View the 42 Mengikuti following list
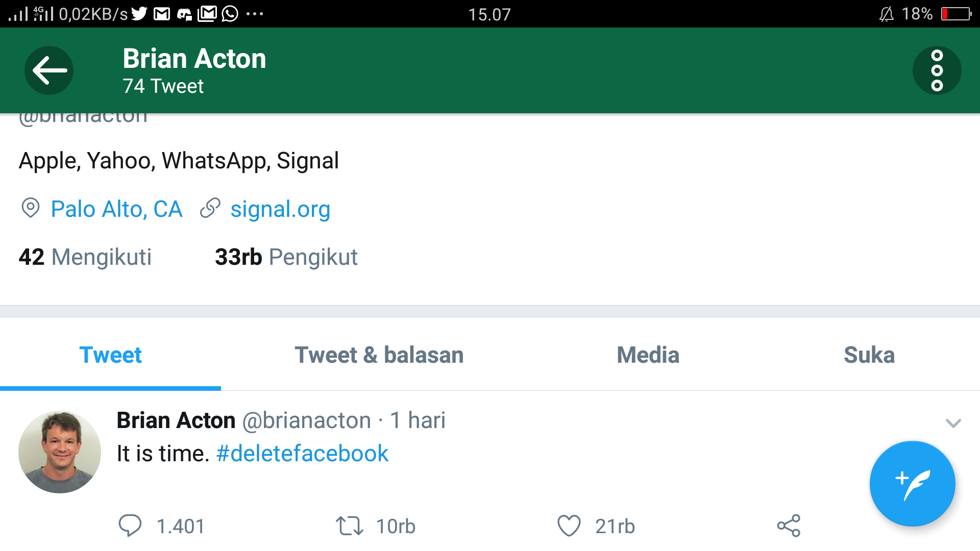Image resolution: width=980 pixels, height=551 pixels. pos(85,257)
